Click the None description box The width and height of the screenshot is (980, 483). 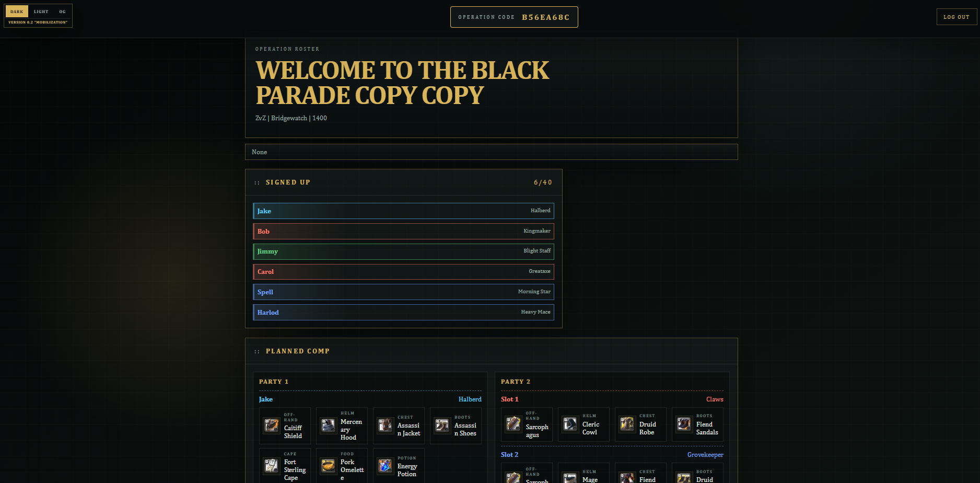click(x=492, y=152)
